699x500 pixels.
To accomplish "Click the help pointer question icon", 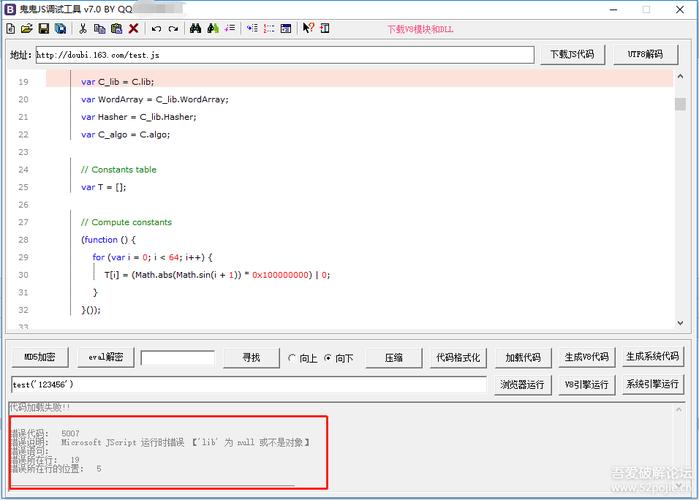I will click(x=308, y=28).
